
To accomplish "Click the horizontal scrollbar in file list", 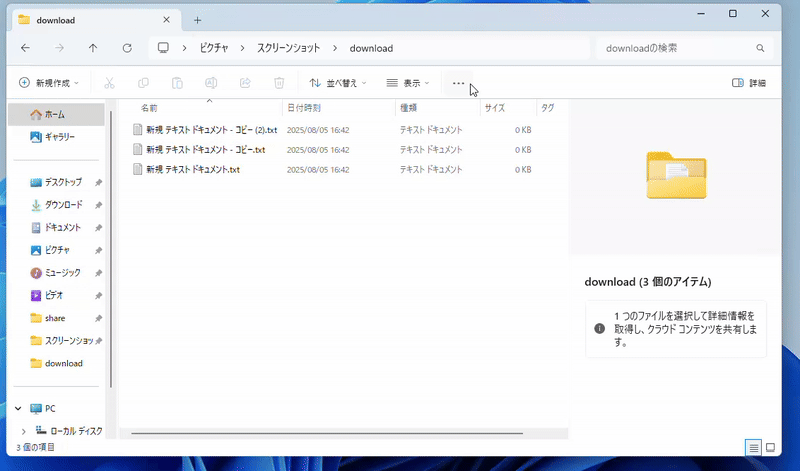I will coord(327,433).
